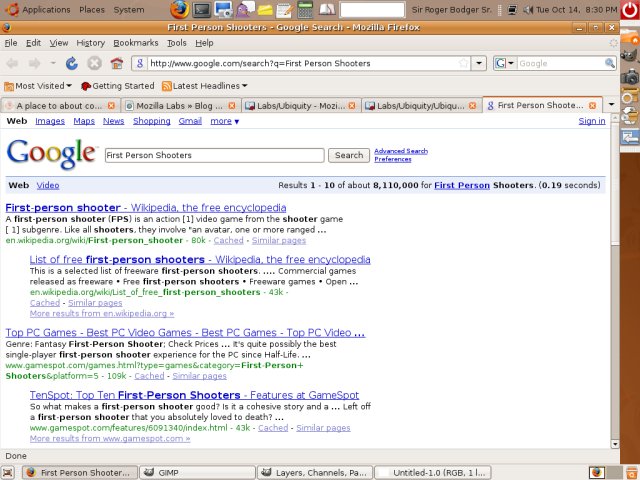Open the volume control speaker icon
This screenshot has width=640, height=480.
tap(528, 9)
